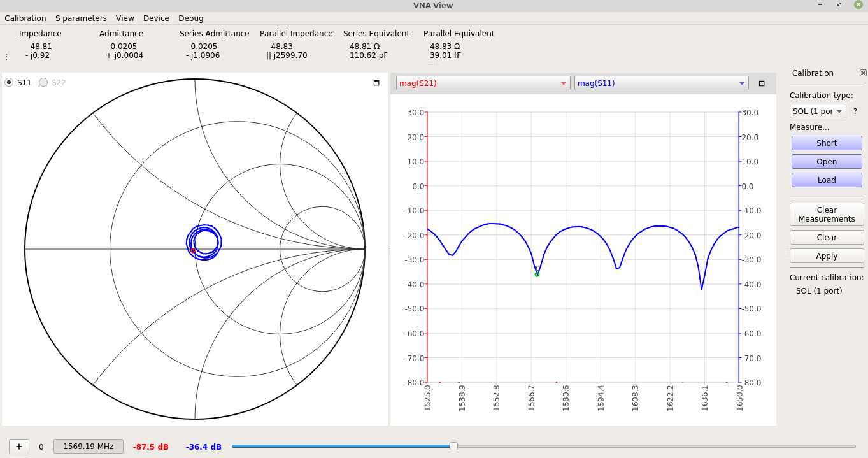Image resolution: width=868 pixels, height=458 pixels.
Task: Open the Calibration menu
Action: [25, 18]
